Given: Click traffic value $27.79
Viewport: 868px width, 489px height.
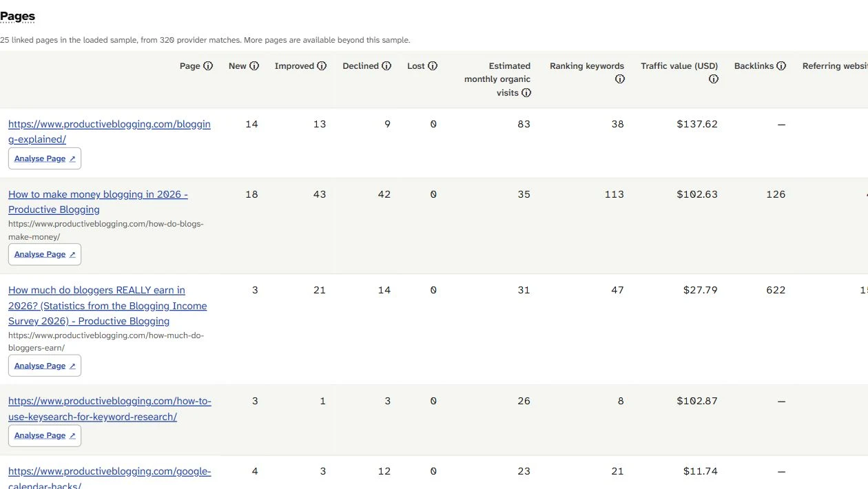Looking at the screenshot, I should coord(701,290).
